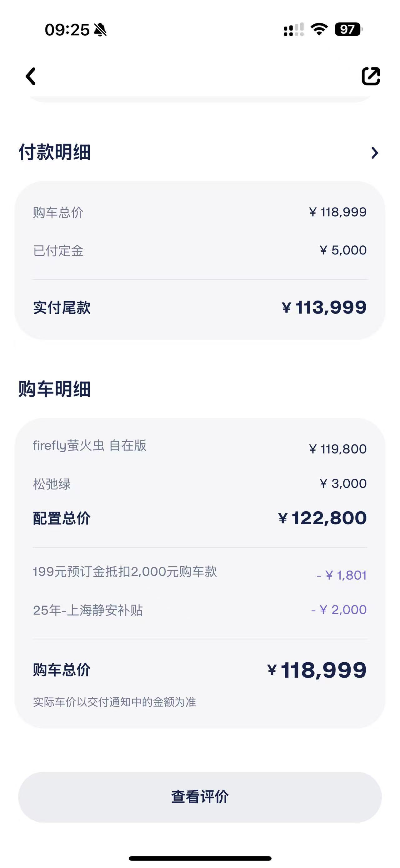Tap the 购车明细 section heading

click(55, 389)
